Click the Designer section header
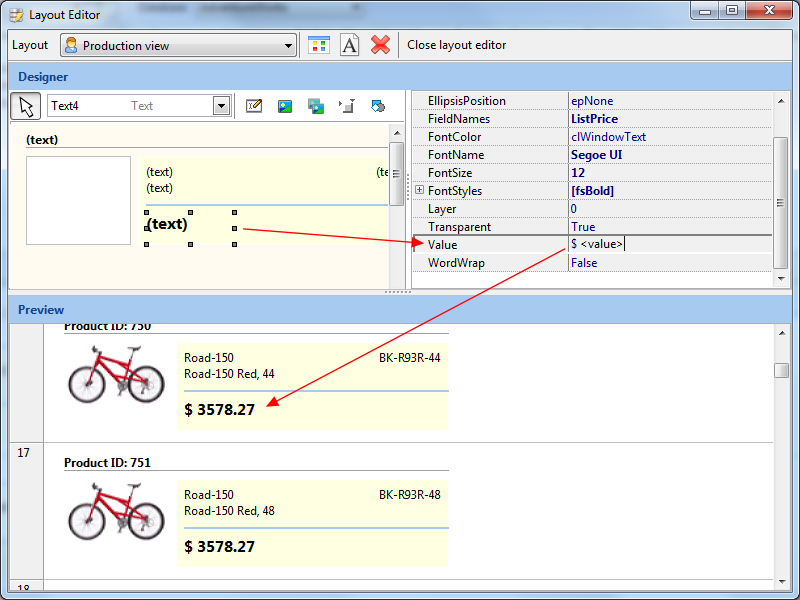The height and width of the screenshot is (600, 800). coord(43,77)
